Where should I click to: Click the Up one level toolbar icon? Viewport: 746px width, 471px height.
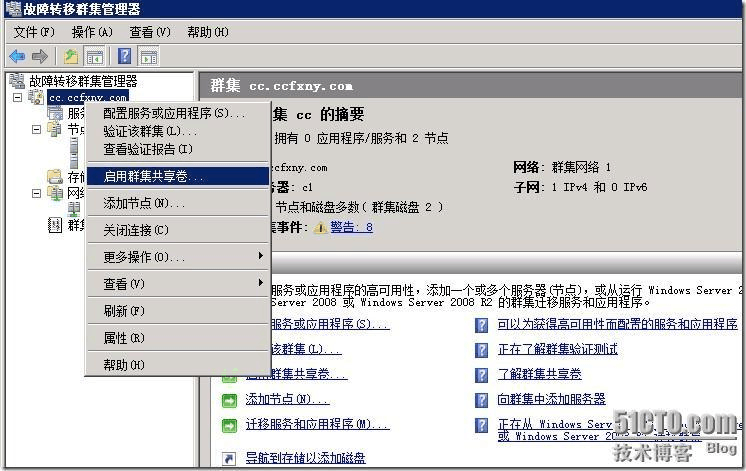pos(71,56)
